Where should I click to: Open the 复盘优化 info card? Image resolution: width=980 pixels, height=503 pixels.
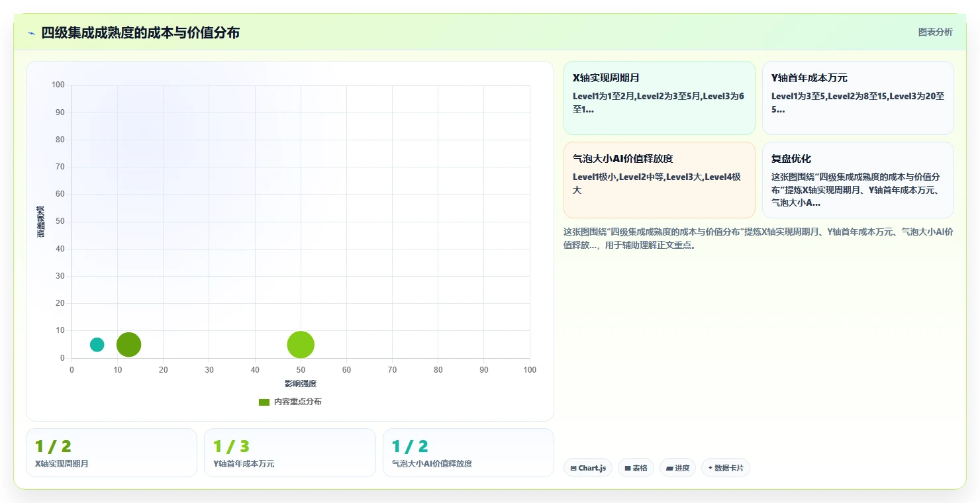coord(857,180)
